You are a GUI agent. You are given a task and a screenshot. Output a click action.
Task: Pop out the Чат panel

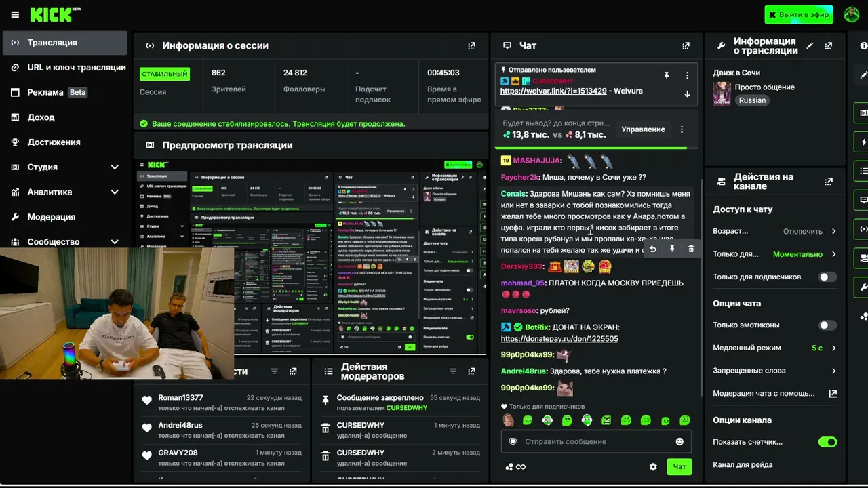click(686, 45)
